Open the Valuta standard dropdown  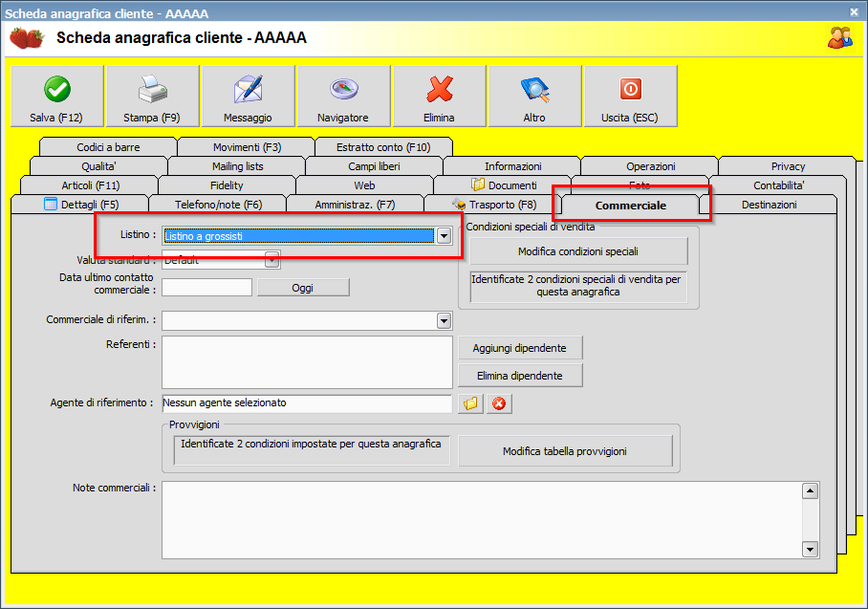pyautogui.click(x=271, y=260)
